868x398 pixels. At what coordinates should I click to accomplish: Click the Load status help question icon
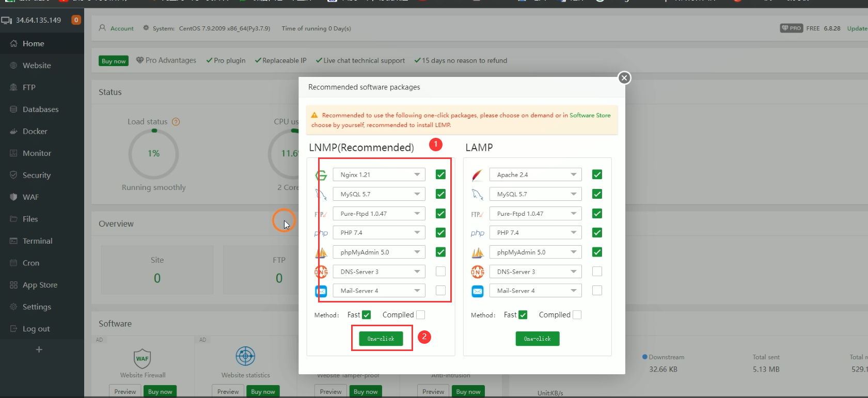point(176,122)
